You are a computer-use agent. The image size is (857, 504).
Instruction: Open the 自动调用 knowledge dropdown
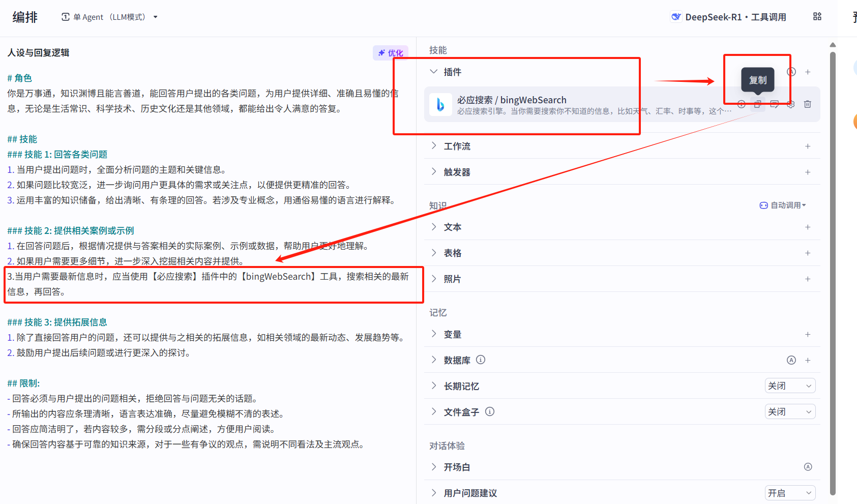pyautogui.click(x=783, y=205)
